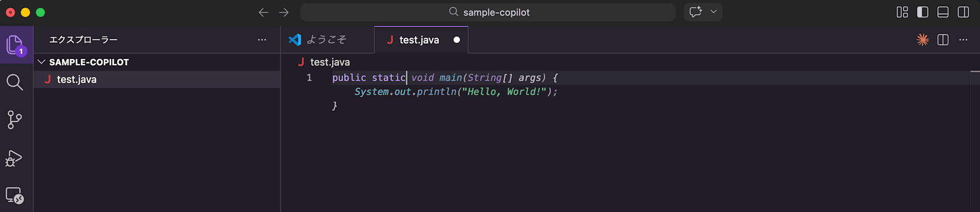Screen dimensions: 980x212
Task: Open the Search view
Action: click(15, 82)
